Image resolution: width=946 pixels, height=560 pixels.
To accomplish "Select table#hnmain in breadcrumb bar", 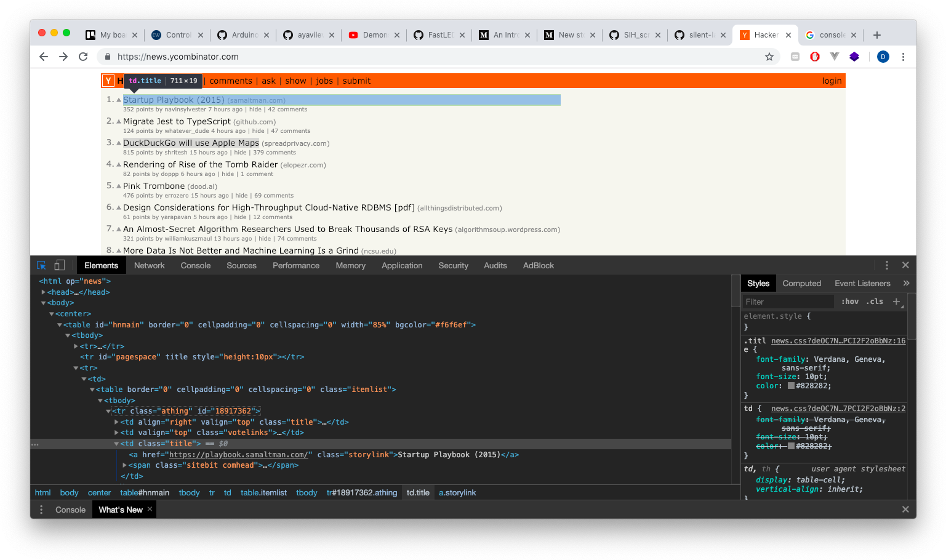I will tap(145, 493).
